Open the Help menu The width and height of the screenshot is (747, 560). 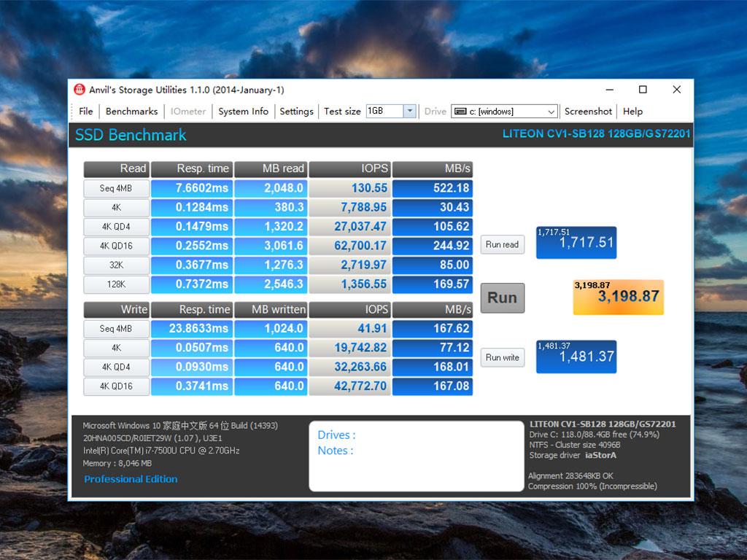632,112
